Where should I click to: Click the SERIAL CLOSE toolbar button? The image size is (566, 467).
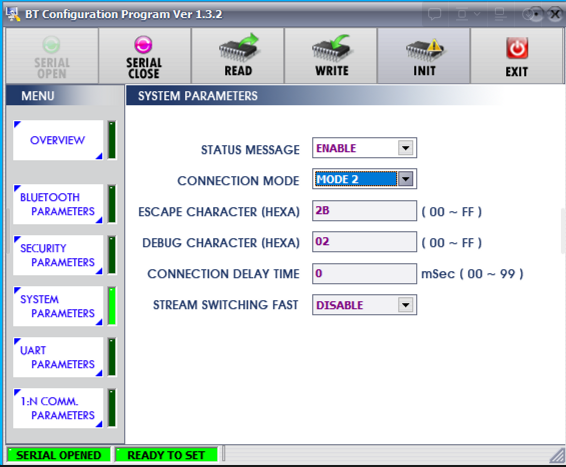(144, 56)
